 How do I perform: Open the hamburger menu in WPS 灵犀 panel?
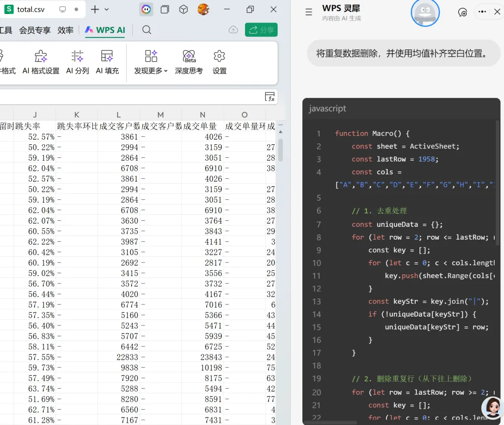click(309, 12)
